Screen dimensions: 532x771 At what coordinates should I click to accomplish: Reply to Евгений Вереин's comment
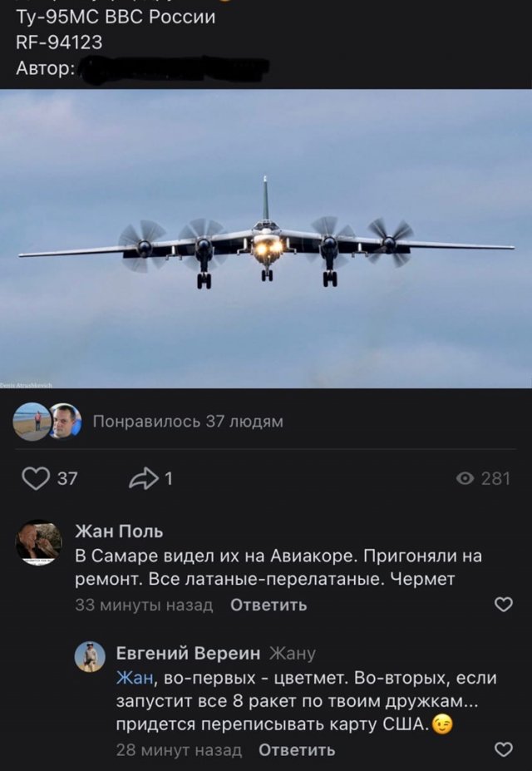click(x=297, y=750)
